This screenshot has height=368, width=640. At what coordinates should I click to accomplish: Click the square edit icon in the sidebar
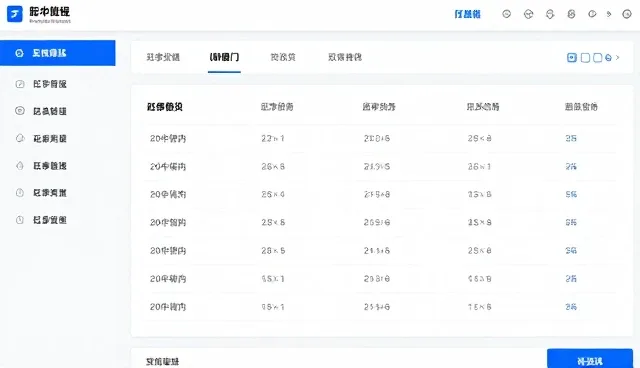point(20,84)
